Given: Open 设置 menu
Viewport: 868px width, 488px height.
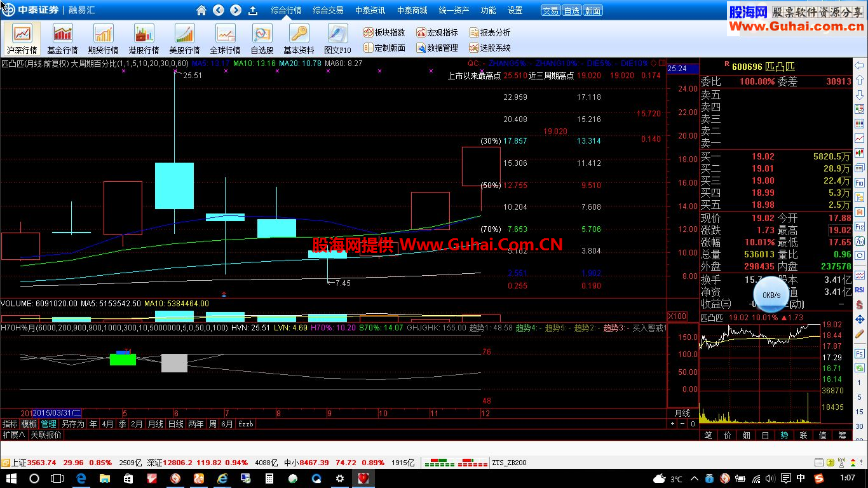Looking at the screenshot, I should pos(515,10).
